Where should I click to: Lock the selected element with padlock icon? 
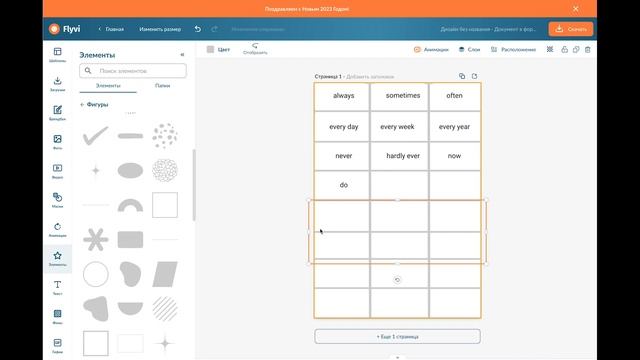[564, 49]
